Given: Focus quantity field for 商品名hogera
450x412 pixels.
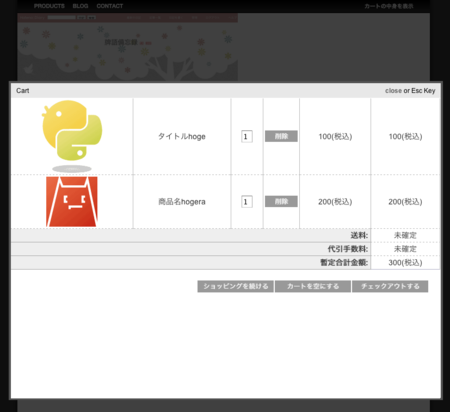Looking at the screenshot, I should coord(247,202).
